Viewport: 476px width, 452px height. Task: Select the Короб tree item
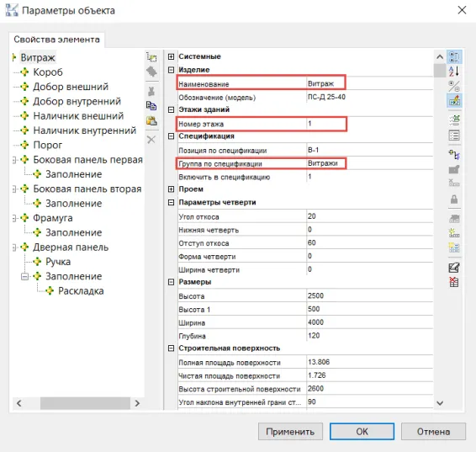(x=48, y=72)
